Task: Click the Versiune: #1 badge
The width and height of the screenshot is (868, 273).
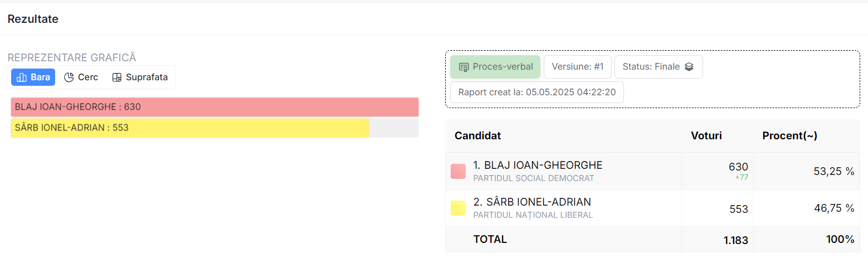Action: click(578, 67)
